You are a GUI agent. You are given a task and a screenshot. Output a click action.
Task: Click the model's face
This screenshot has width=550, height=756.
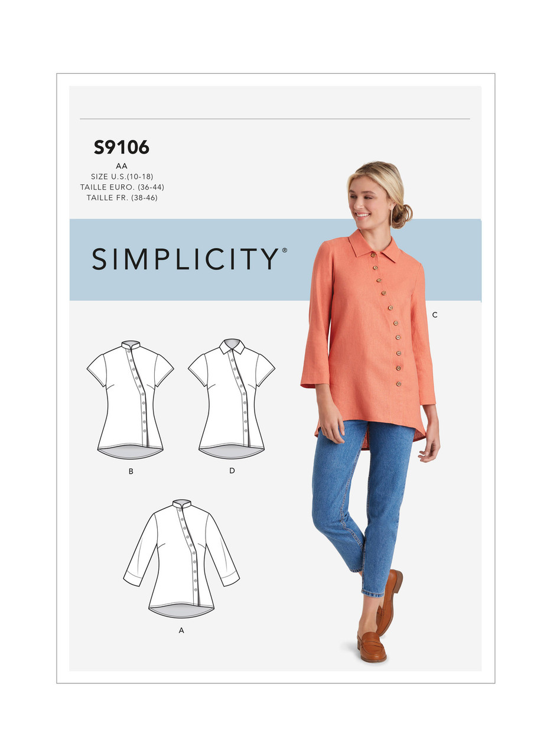pos(367,201)
